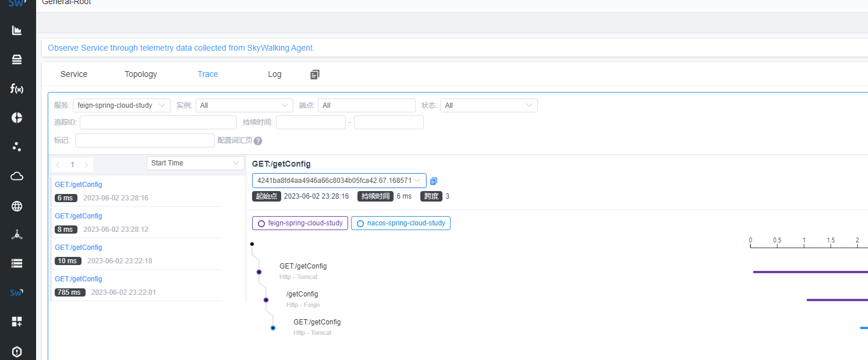Copy the trace ID with the copy icon
The height and width of the screenshot is (360, 868).
coord(434,181)
